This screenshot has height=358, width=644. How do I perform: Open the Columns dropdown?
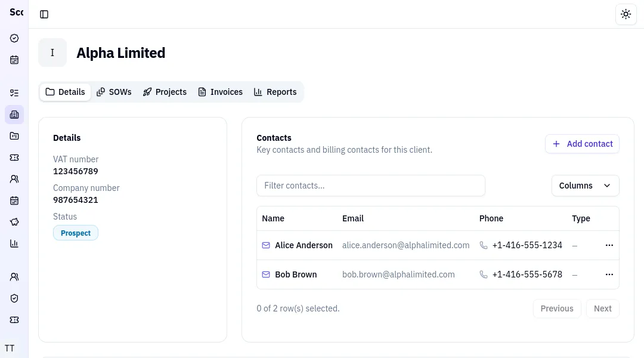pos(585,186)
